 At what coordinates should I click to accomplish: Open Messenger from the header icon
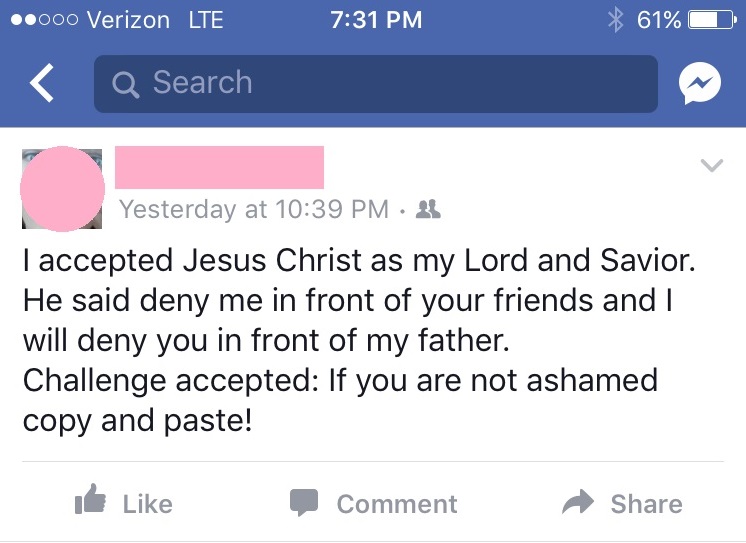pos(698,85)
